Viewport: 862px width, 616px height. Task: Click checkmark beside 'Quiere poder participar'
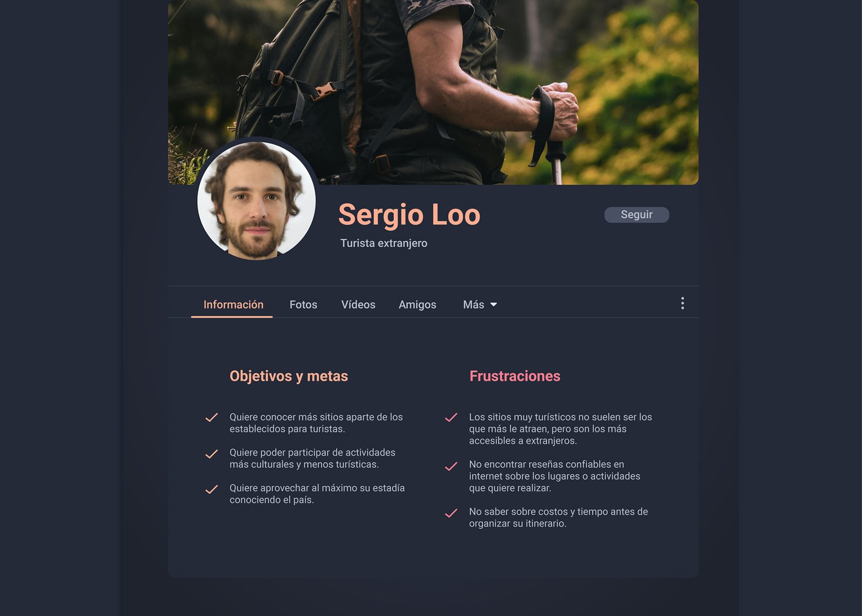212,454
